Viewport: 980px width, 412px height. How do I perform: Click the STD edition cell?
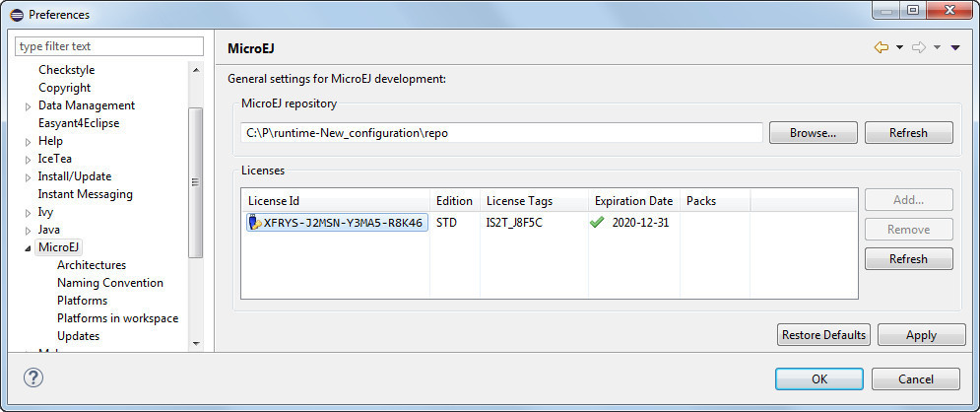tap(446, 223)
